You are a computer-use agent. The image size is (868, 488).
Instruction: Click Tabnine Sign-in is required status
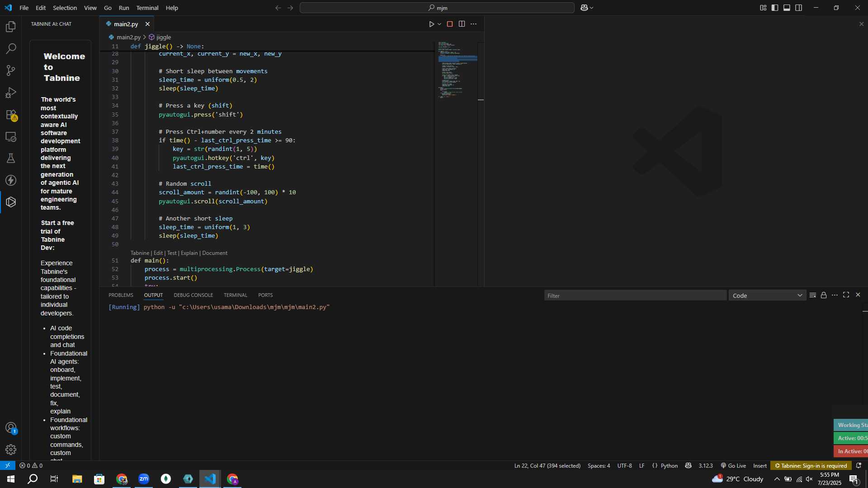811,465
